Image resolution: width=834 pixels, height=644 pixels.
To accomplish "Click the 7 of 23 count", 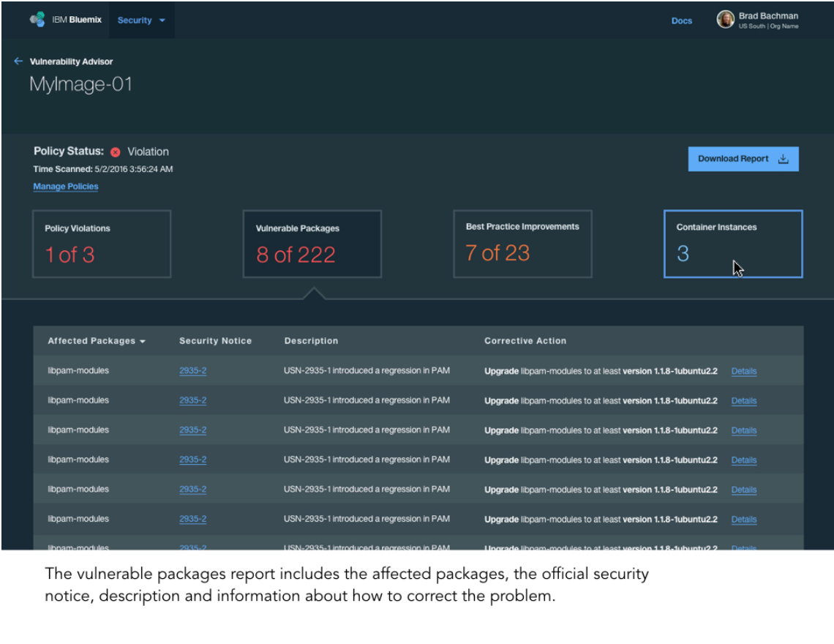I will pyautogui.click(x=497, y=253).
